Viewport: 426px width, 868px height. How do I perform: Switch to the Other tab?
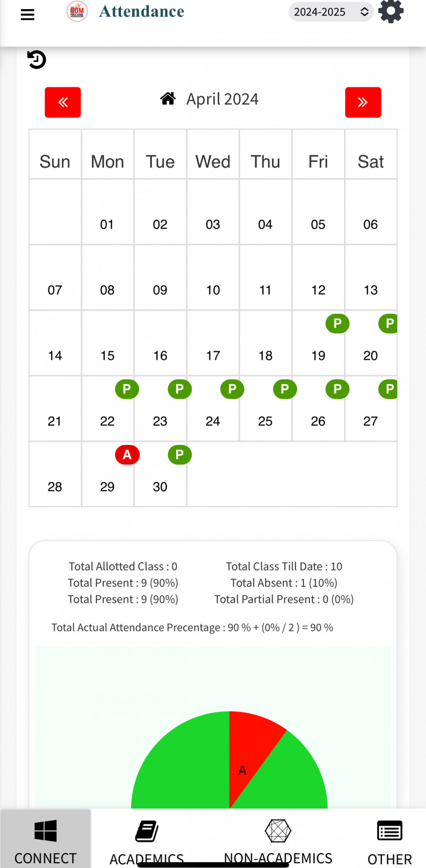click(389, 839)
